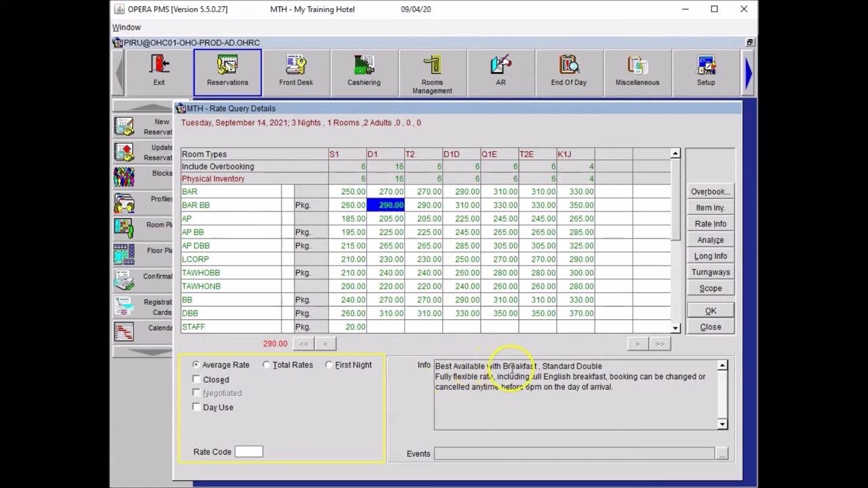Open Rooms Management icon

tap(432, 73)
